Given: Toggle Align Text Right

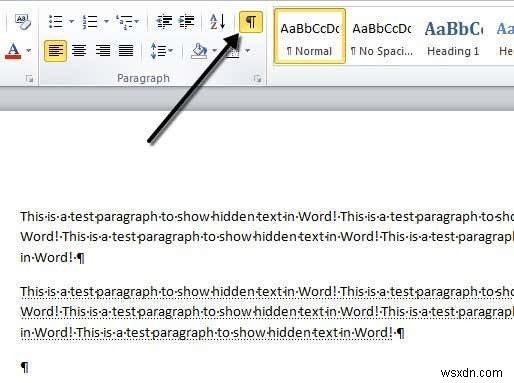Looking at the screenshot, I should coord(103,51).
